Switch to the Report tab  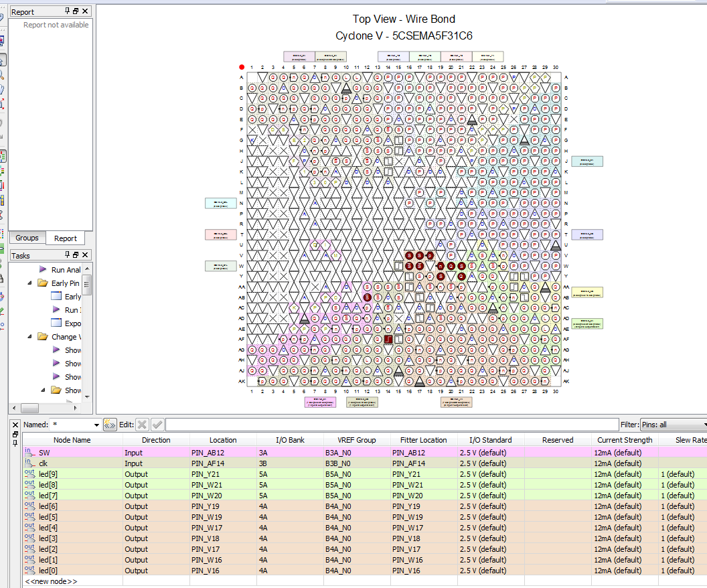tap(66, 238)
